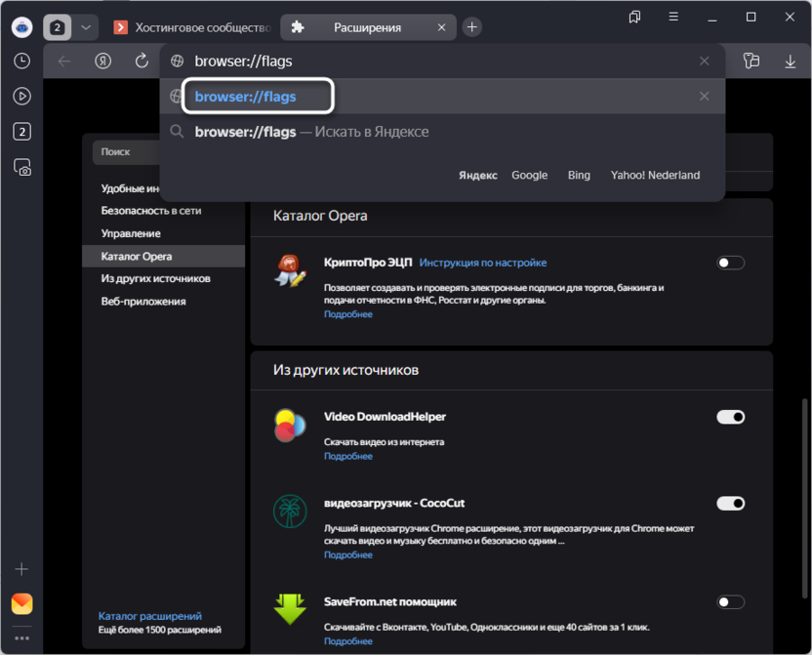Enable the КриптоПро ЭЦП extension toggle

tap(730, 263)
